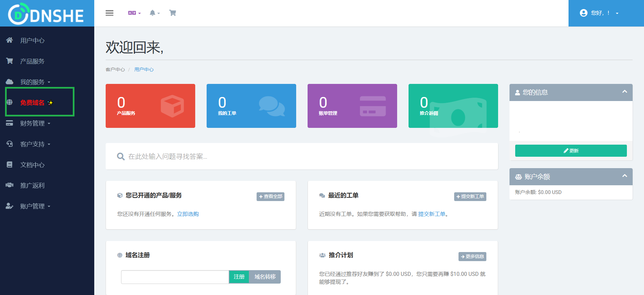Open 产品服务 in the sidebar
The height and width of the screenshot is (295, 644).
tap(32, 61)
